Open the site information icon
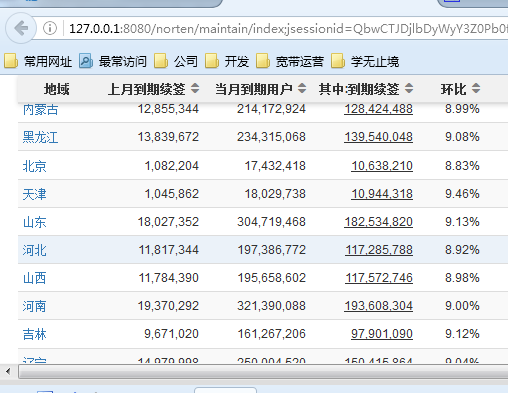Screen dimensions: 508x393 coord(50,28)
